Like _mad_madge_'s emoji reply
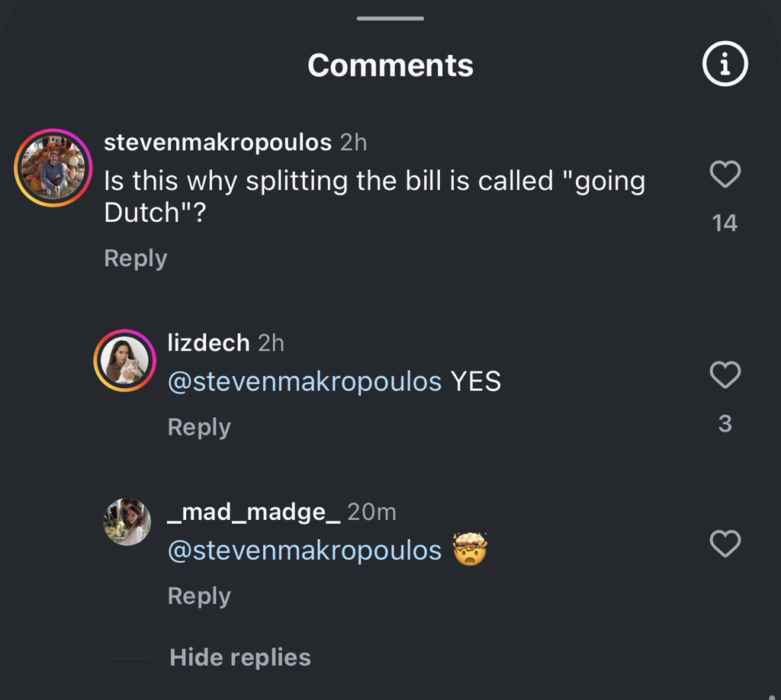 pyautogui.click(x=725, y=544)
